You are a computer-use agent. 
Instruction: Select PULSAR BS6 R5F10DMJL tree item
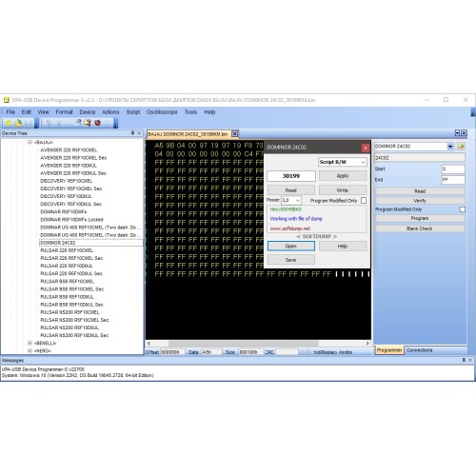(x=67, y=297)
